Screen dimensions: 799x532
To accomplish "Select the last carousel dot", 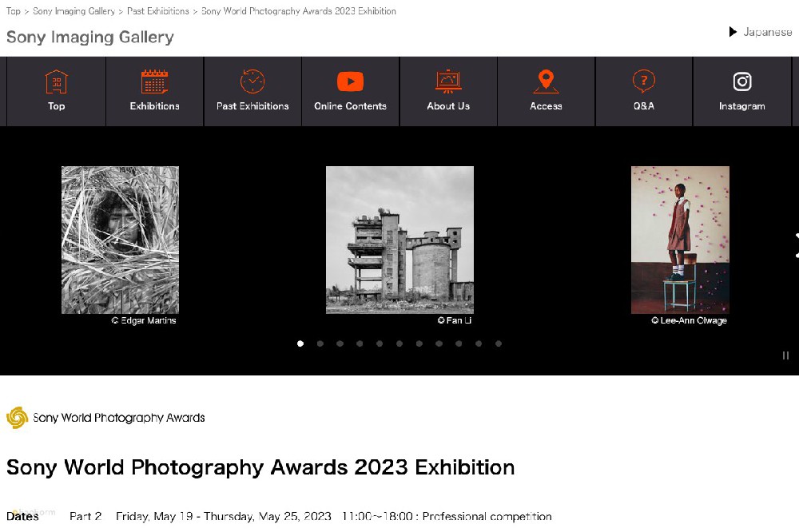I will (x=499, y=343).
